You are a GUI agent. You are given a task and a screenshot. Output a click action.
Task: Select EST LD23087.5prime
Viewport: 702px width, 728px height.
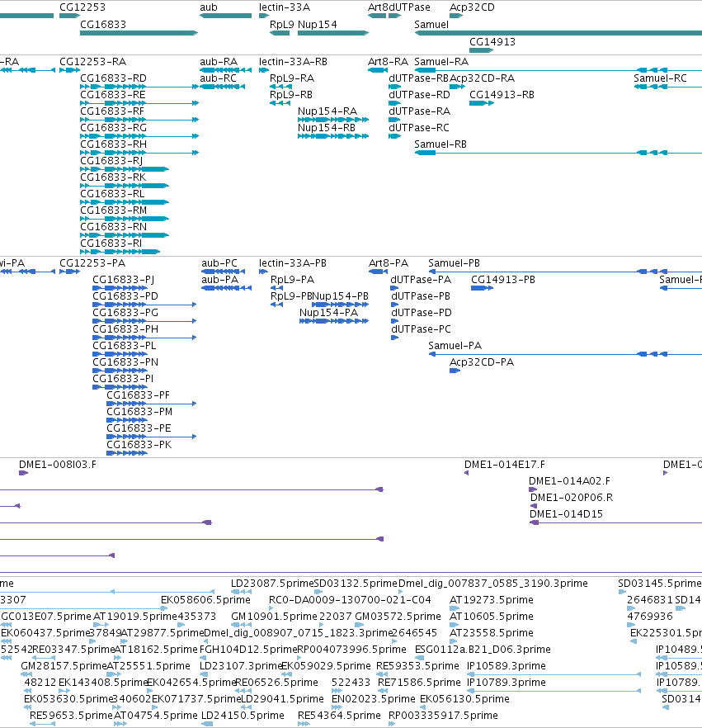click(x=272, y=584)
